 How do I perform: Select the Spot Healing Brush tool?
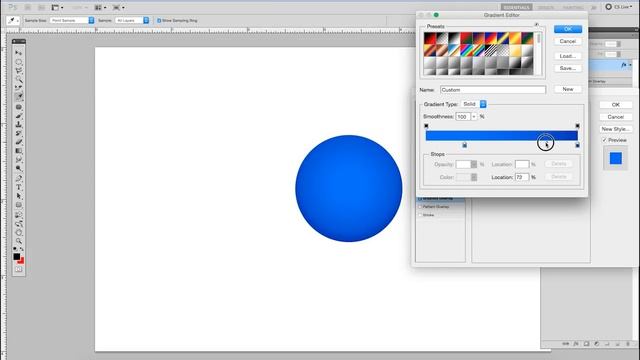point(18,107)
